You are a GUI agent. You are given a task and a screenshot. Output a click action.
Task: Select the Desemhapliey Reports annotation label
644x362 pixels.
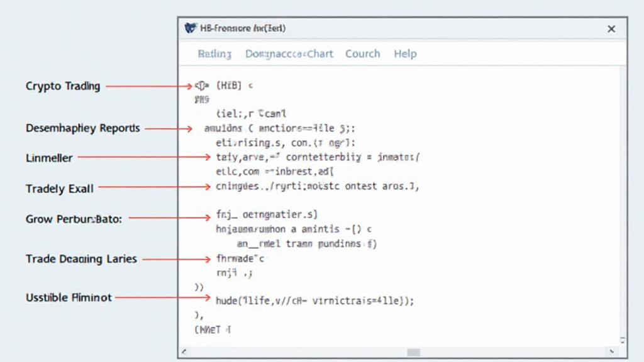pos(82,128)
